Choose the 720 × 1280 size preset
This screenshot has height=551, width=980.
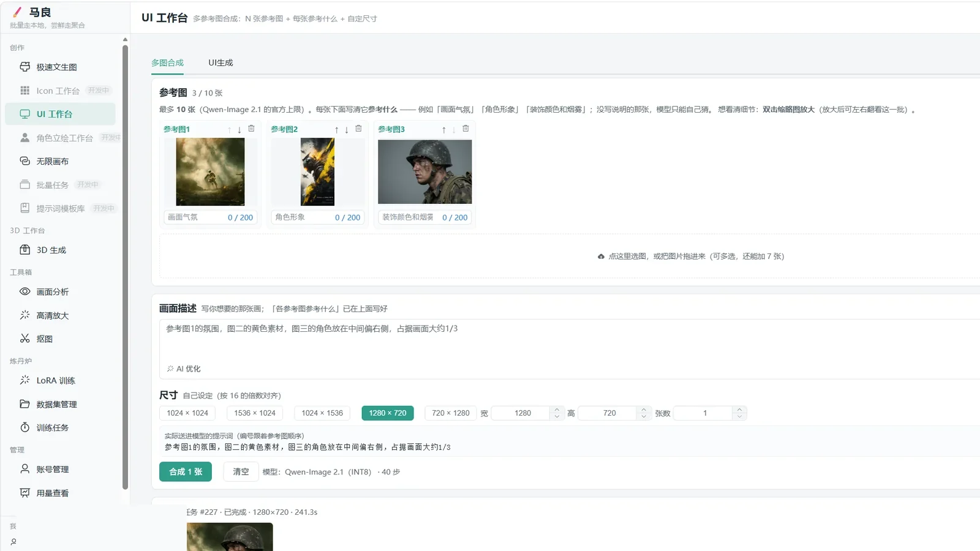tap(451, 413)
